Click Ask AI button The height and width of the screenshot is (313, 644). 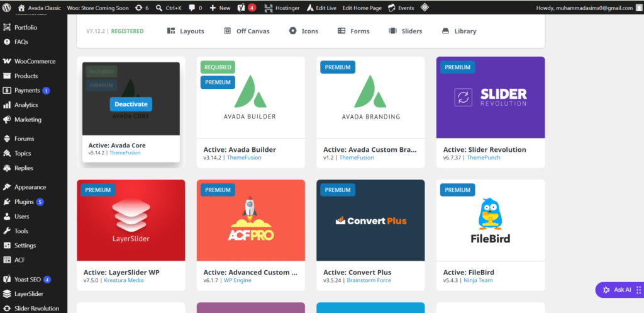click(x=619, y=290)
